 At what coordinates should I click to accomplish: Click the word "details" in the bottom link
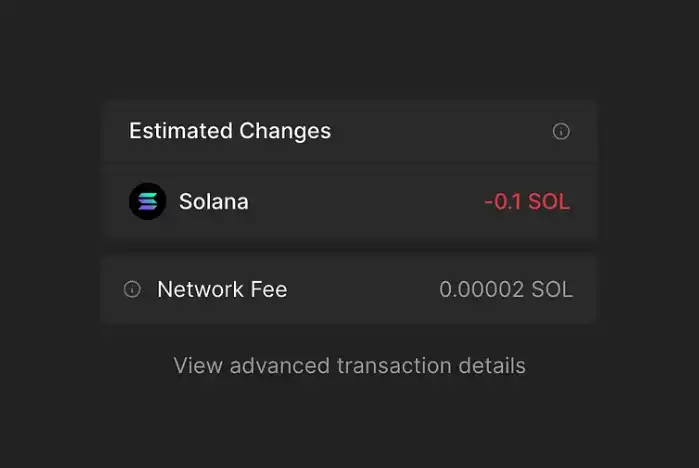494,365
